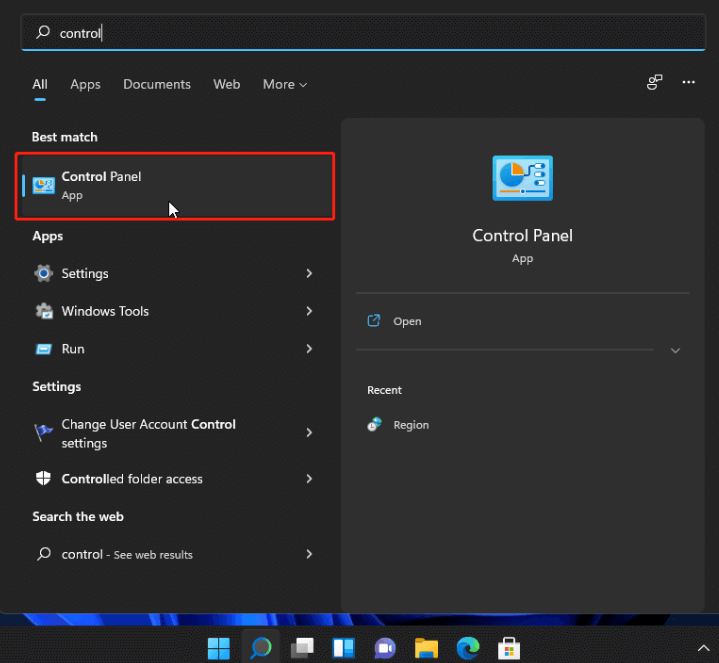This screenshot has height=663, width=719.
Task: Select the Windows Tools result
Action: point(175,311)
